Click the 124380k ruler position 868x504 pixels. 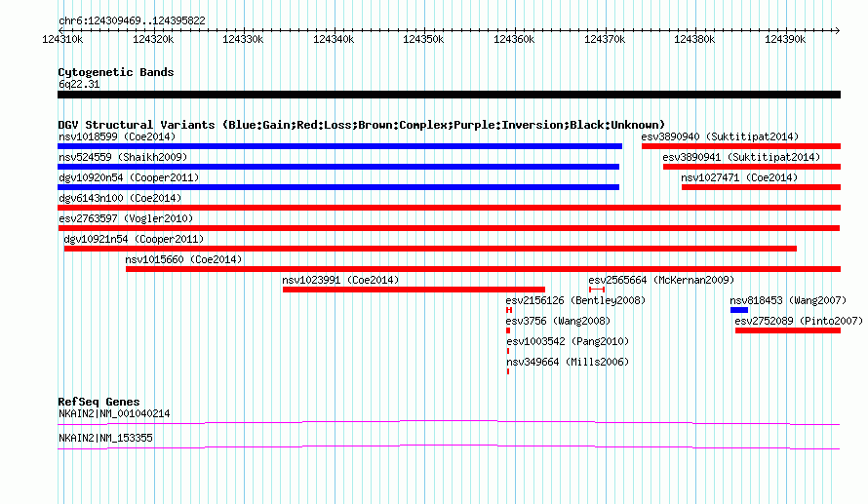coord(694,39)
